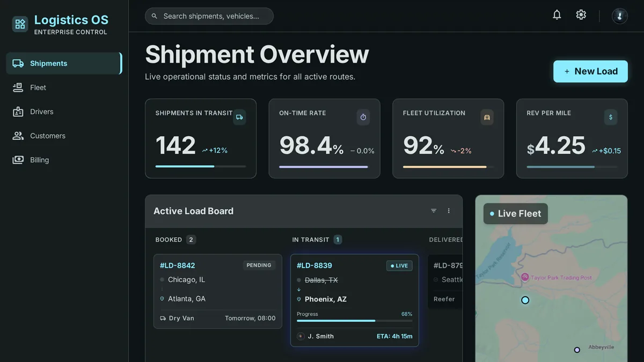The width and height of the screenshot is (644, 362).
Task: Click the On-Time Rate progress bar
Action: coord(324,167)
